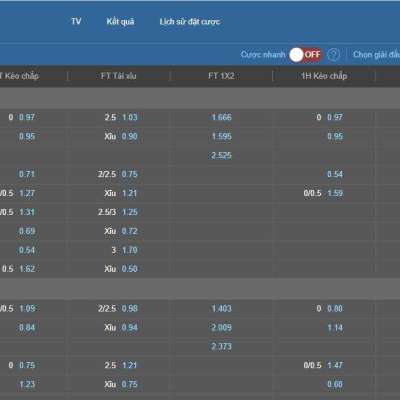Image resolution: width=400 pixels, height=400 pixels.
Task: Open Lịch sử đặt cược page
Action: click(x=190, y=22)
